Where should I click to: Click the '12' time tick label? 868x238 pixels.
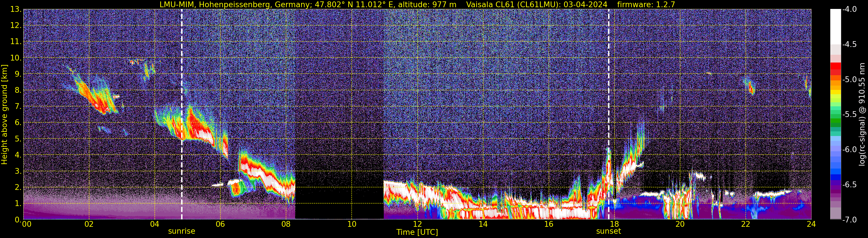point(417,224)
